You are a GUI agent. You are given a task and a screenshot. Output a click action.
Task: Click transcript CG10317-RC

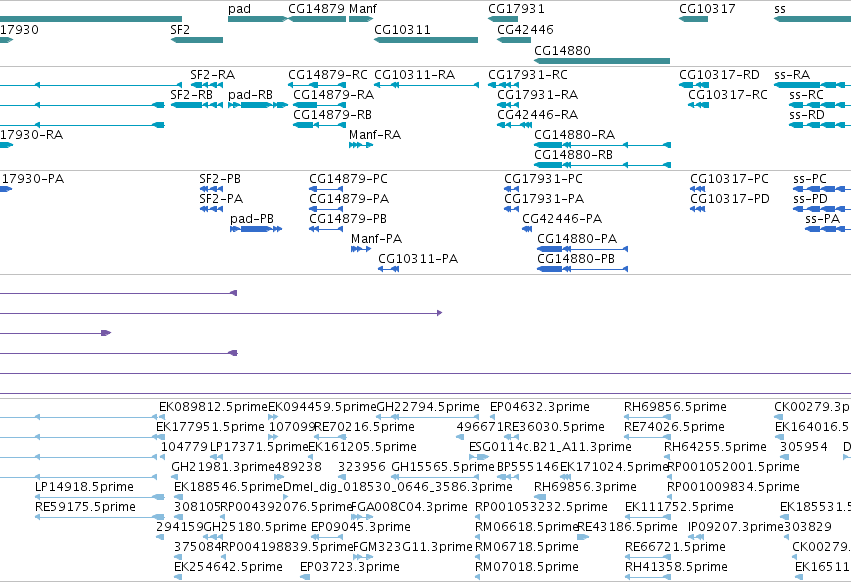[x=698, y=105]
